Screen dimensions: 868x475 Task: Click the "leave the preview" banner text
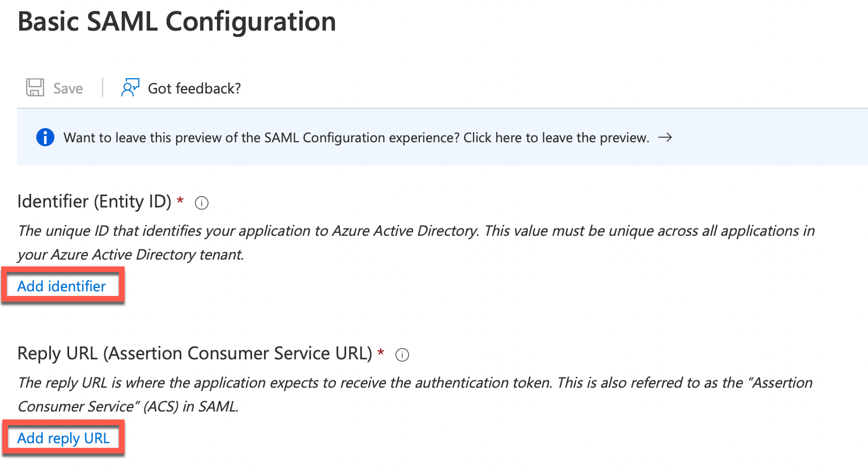point(356,138)
